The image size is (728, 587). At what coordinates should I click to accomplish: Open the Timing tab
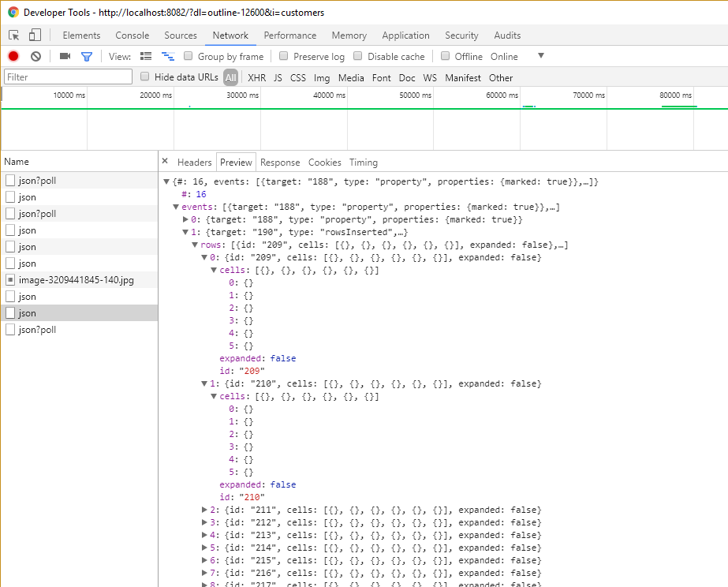[x=364, y=162]
